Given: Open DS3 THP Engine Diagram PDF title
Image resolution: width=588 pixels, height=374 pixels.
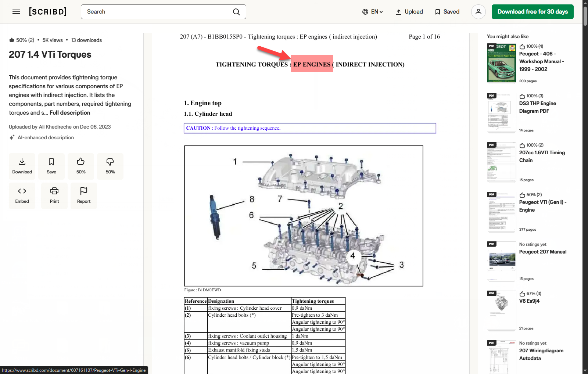Looking at the screenshot, I should click(x=538, y=107).
